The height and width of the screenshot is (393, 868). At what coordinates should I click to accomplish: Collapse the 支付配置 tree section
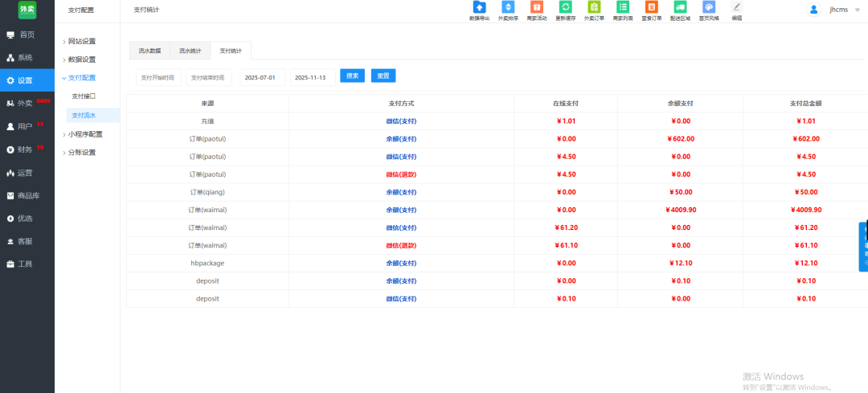pyautogui.click(x=81, y=78)
